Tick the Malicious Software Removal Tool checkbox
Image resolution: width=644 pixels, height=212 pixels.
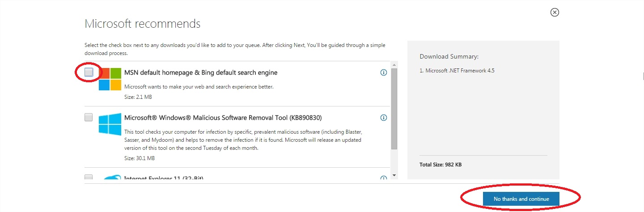click(89, 118)
